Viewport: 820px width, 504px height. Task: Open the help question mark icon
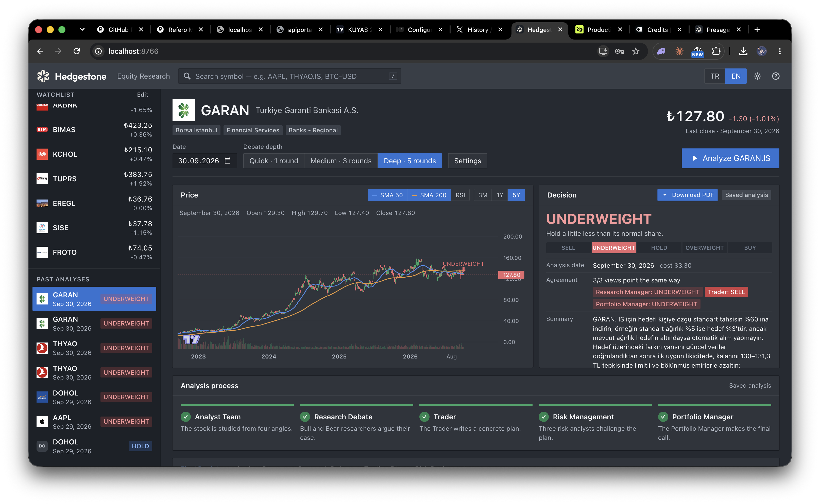click(x=776, y=76)
